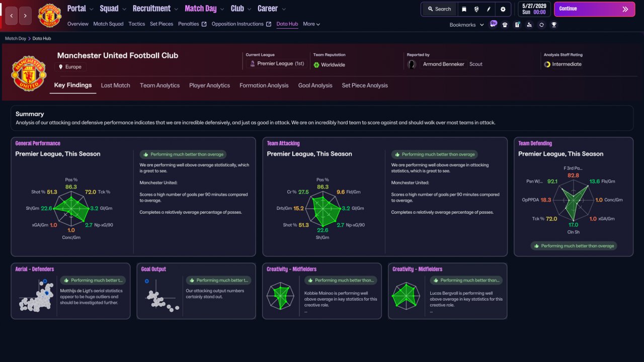Click the pencil edit icon
The image size is (644, 362).
pyautogui.click(x=489, y=9)
